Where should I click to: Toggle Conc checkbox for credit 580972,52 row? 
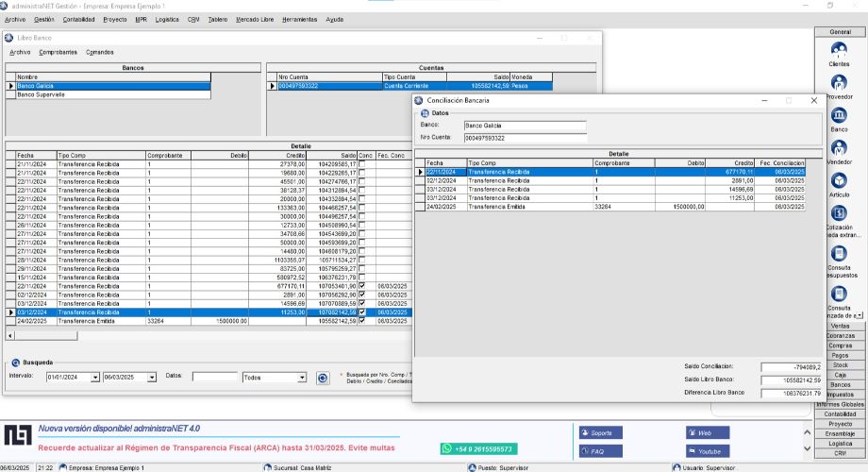coord(362,277)
